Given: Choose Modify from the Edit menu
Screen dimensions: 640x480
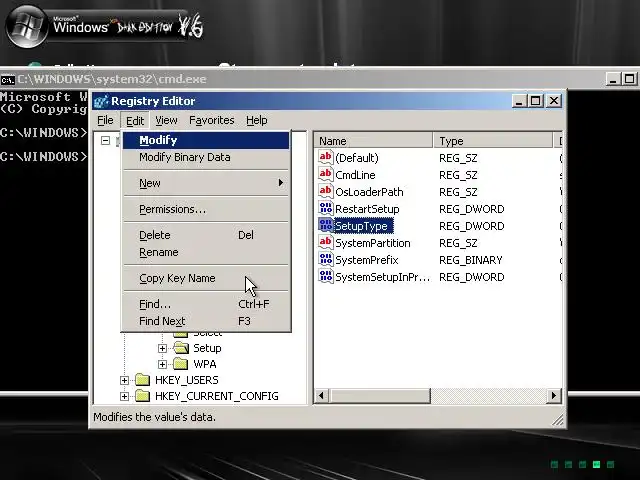Looking at the screenshot, I should [206, 140].
